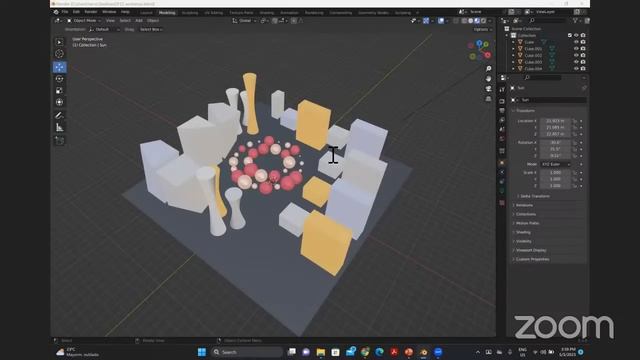Select the Move tool

[x=60, y=67]
